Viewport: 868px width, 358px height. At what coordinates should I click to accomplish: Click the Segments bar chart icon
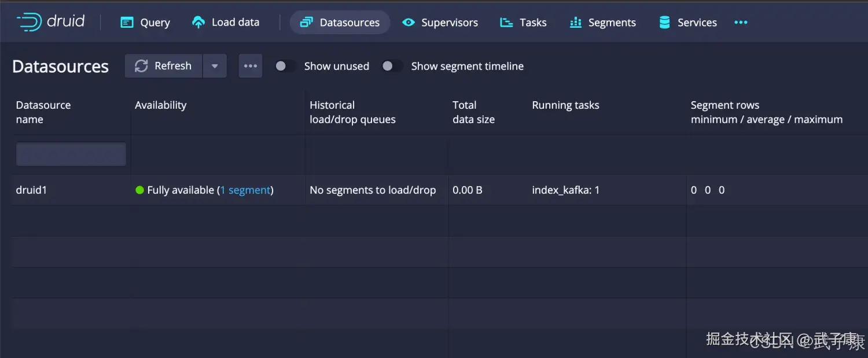click(575, 23)
